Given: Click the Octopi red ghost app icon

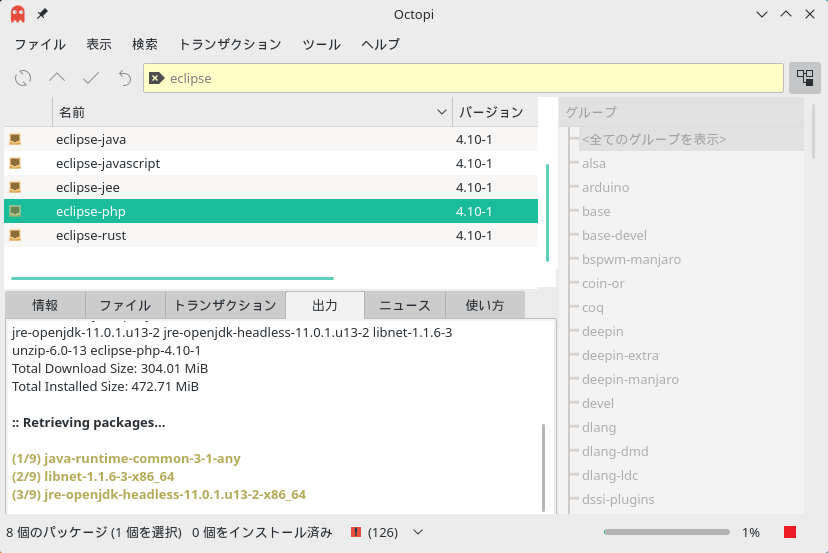Looking at the screenshot, I should 17,14.
